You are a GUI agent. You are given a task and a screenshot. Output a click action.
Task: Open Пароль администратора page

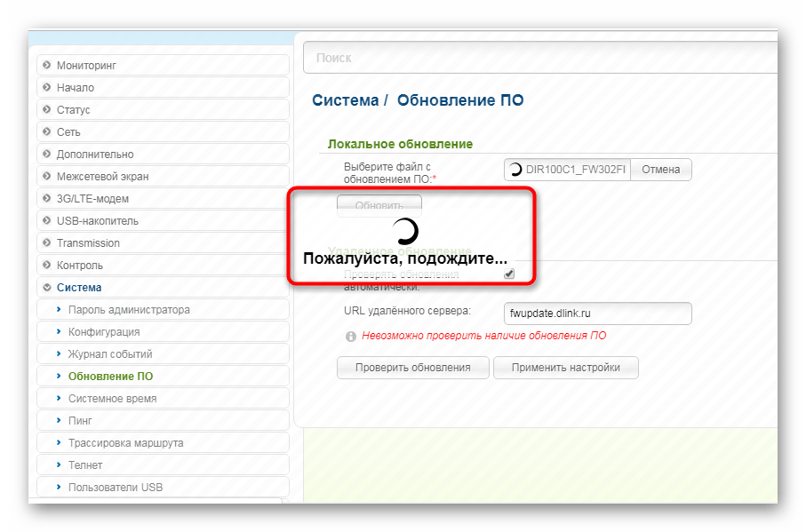(x=129, y=310)
